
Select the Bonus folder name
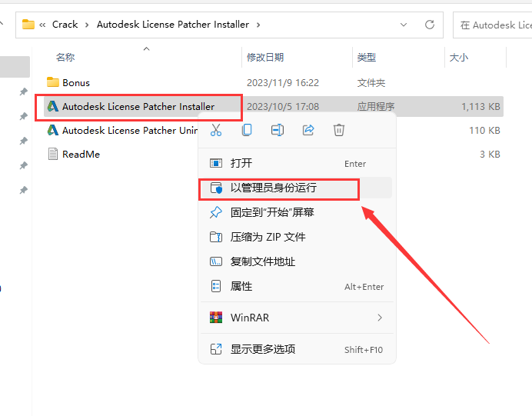click(x=76, y=83)
